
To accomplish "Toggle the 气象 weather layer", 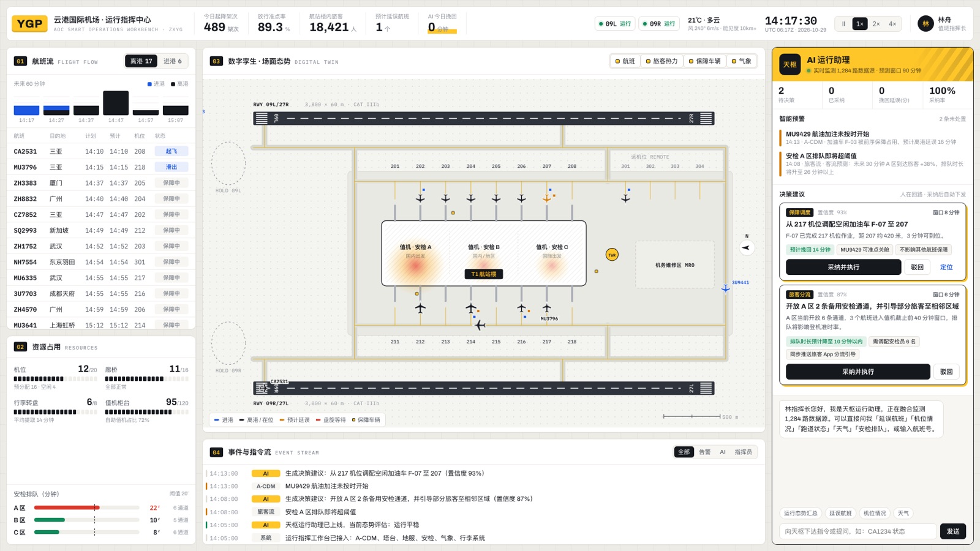I will [x=742, y=61].
